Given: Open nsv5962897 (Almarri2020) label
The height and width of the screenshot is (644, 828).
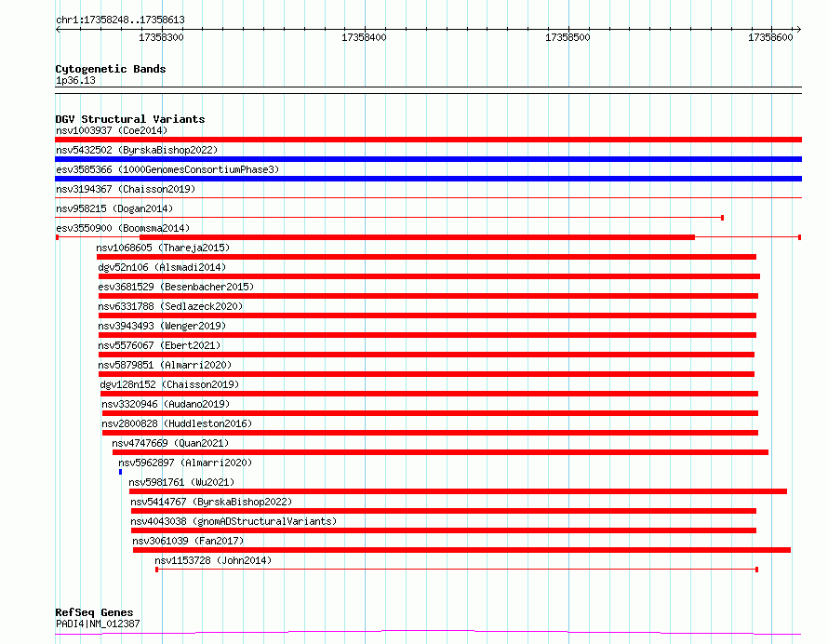Looking at the screenshot, I should (185, 463).
